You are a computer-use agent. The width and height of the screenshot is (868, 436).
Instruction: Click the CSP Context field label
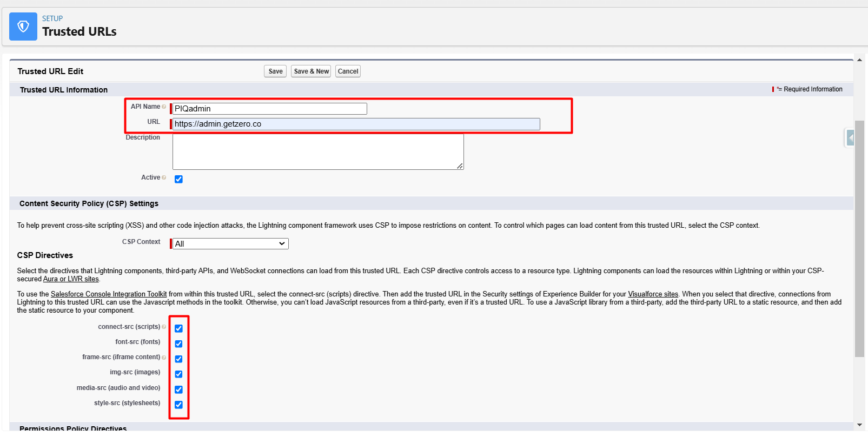click(x=141, y=242)
